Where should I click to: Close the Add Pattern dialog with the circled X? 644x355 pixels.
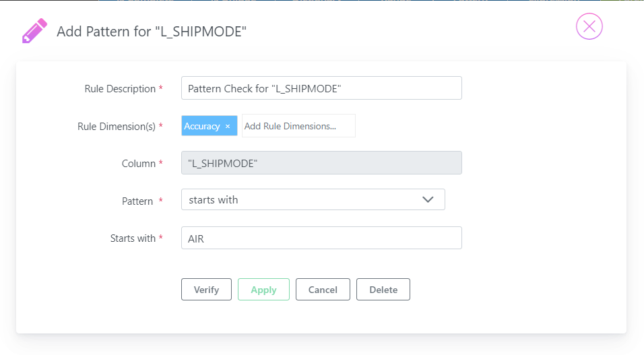(589, 27)
